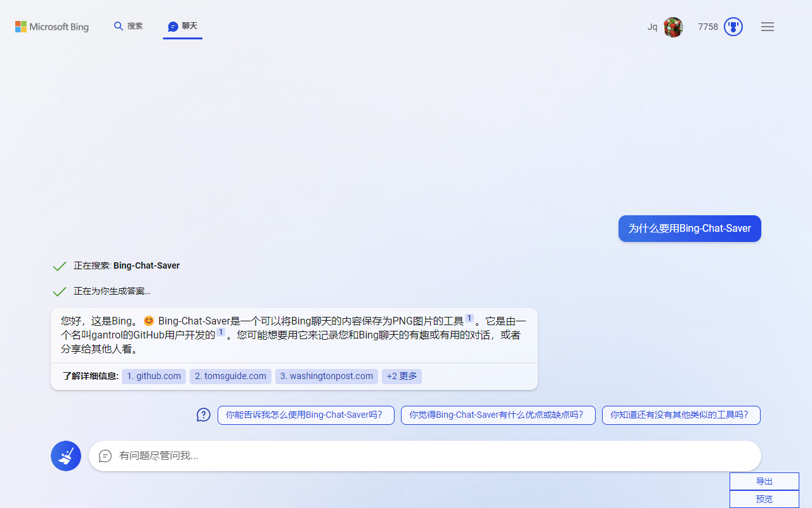812x508 pixels.
Task: Click the question mark suggestions icon
Action: point(203,415)
